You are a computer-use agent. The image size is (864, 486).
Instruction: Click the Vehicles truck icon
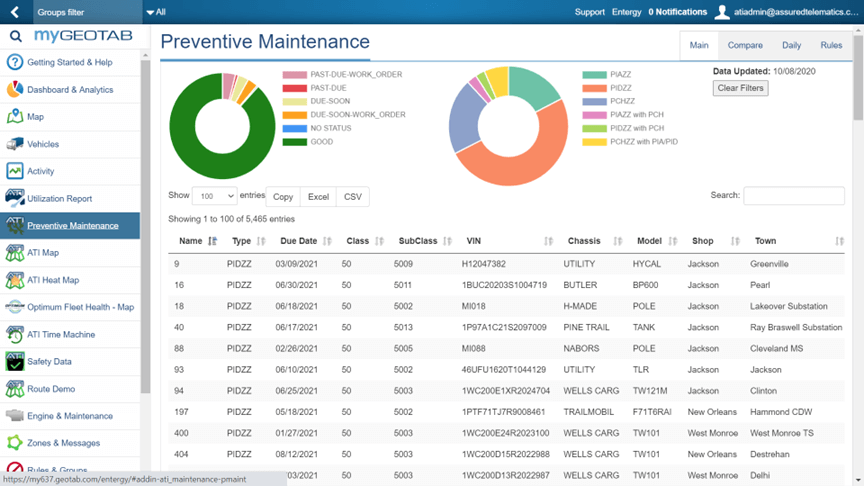[15, 144]
